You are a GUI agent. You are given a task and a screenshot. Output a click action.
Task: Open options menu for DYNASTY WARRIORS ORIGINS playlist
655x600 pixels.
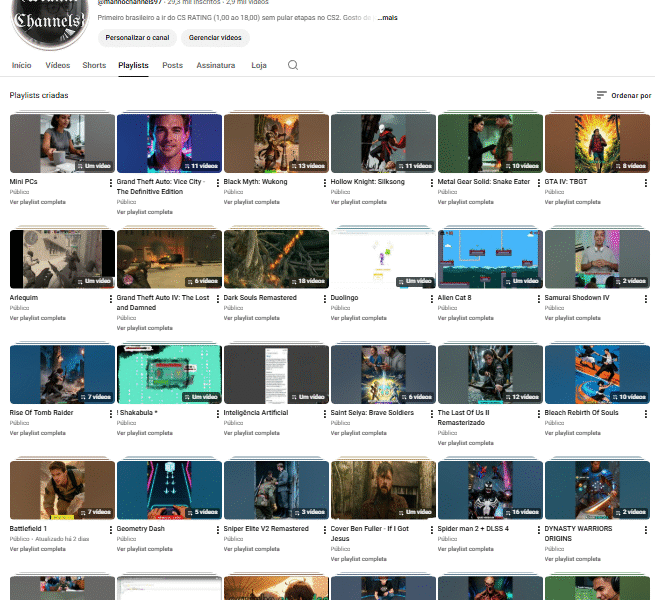click(645, 530)
